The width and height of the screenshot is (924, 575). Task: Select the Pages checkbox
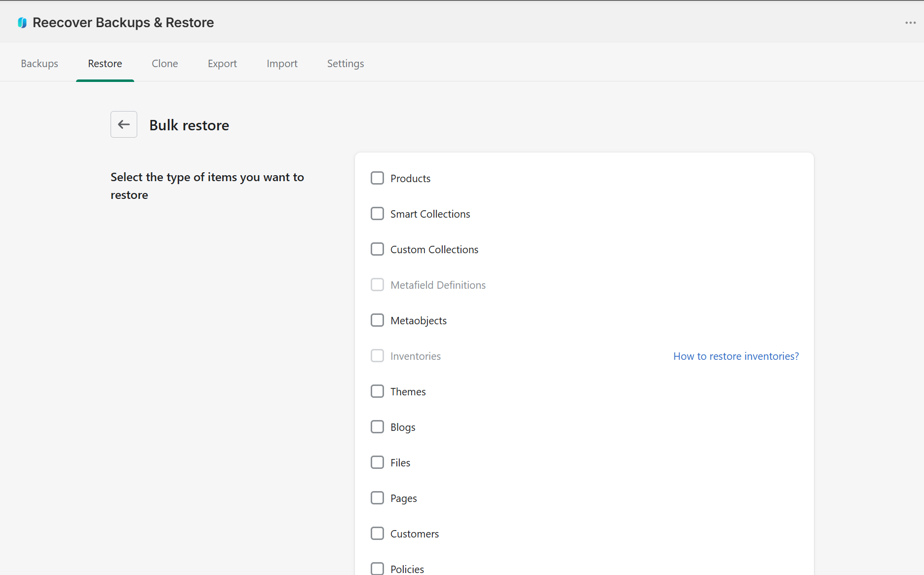377,498
